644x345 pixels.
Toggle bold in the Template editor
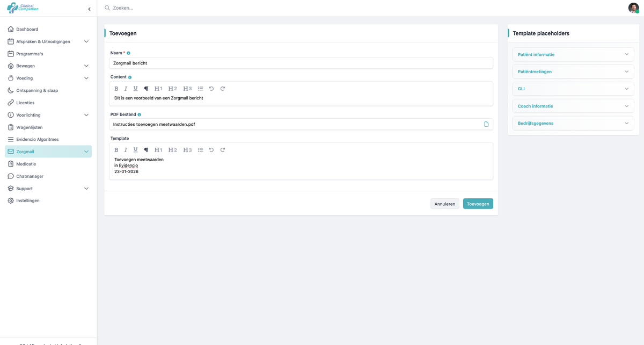[116, 150]
